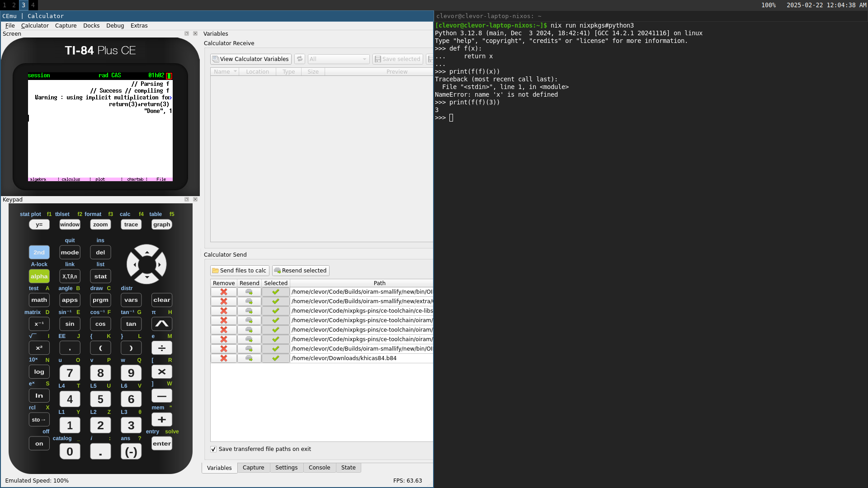Click the Save selected button

click(398, 59)
